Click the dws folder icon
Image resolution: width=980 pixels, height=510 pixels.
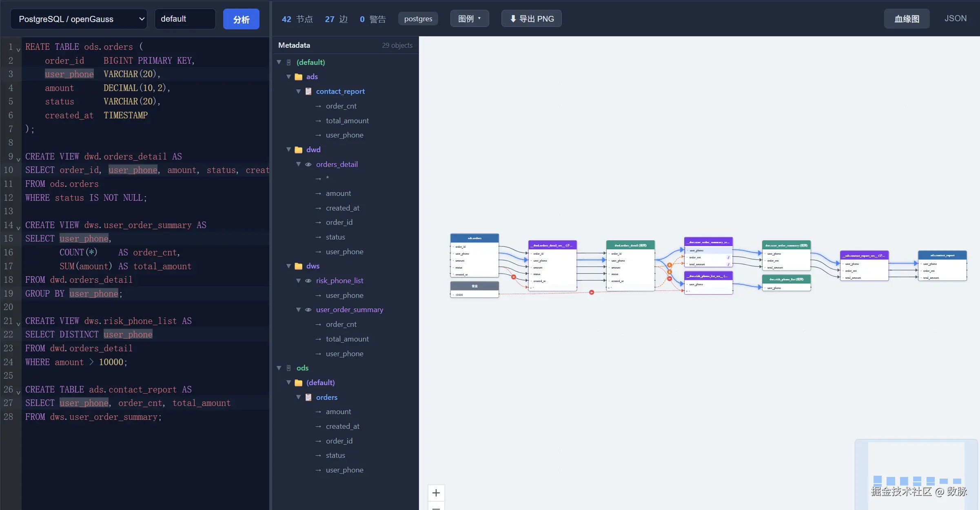click(x=299, y=266)
